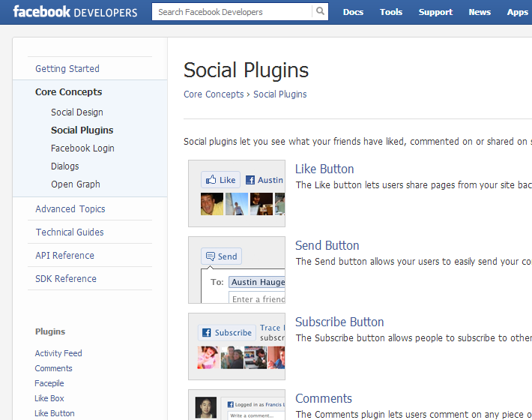Open the Docs menu
The width and height of the screenshot is (532, 420).
pos(353,12)
